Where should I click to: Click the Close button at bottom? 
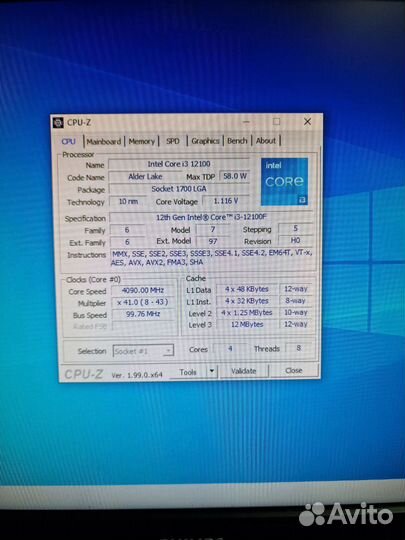click(x=294, y=371)
